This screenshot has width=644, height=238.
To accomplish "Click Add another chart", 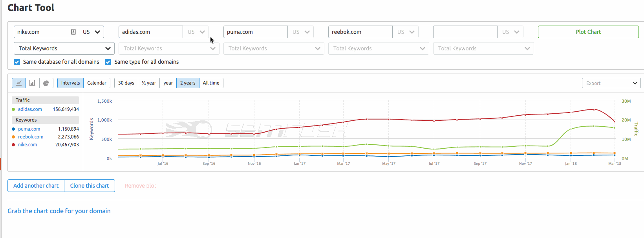I will [36, 186].
